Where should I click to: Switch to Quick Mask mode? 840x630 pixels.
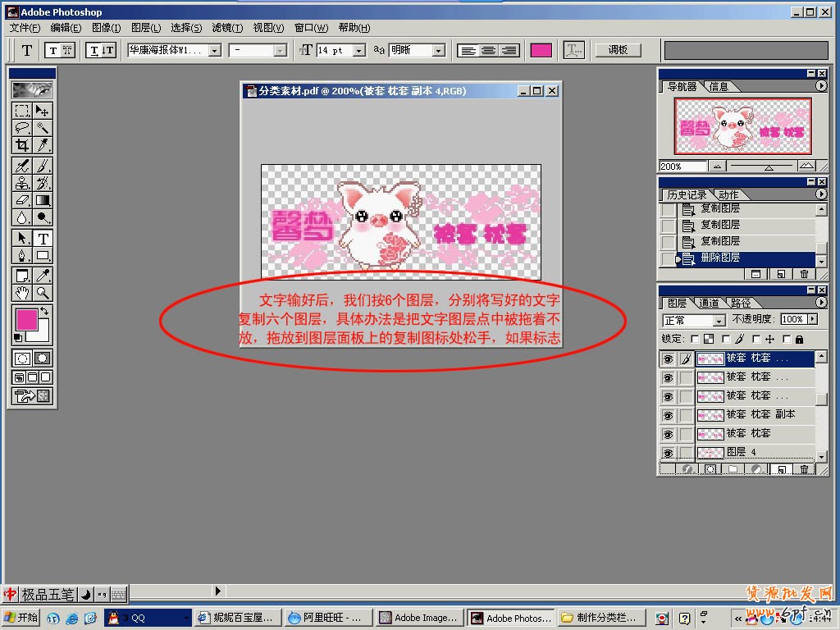tap(43, 358)
